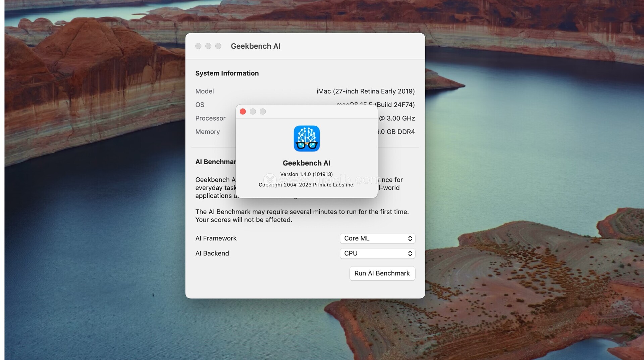Click the Geekbench AI name in About dialog

[x=307, y=163]
